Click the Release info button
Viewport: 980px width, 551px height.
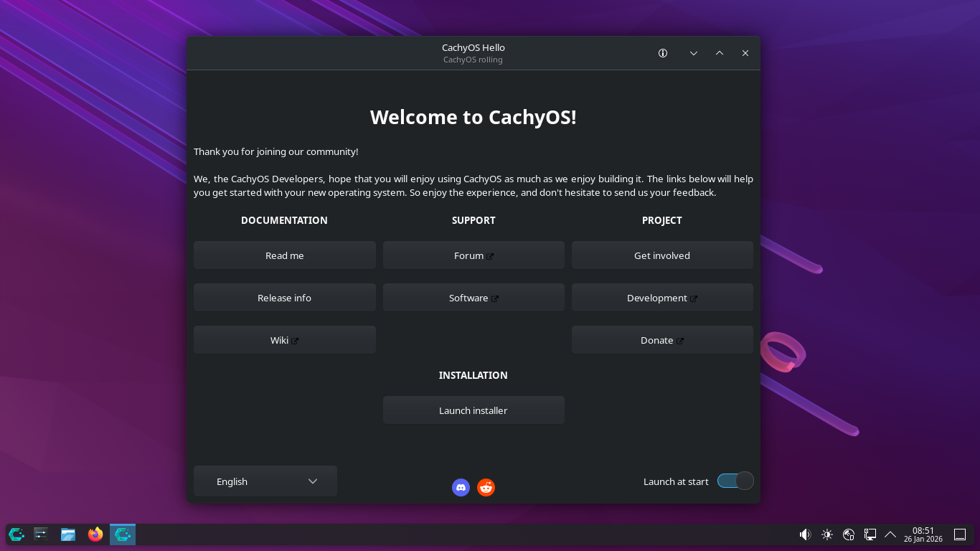click(x=285, y=298)
